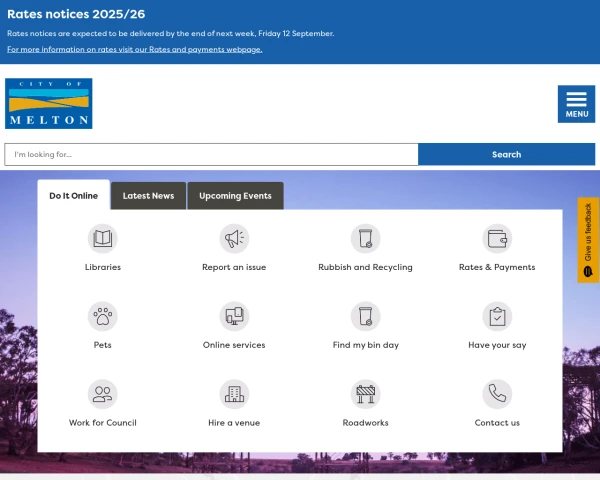The image size is (600, 480).
Task: Select the Rubbish and Recycling bin icon
Action: pyautogui.click(x=365, y=238)
